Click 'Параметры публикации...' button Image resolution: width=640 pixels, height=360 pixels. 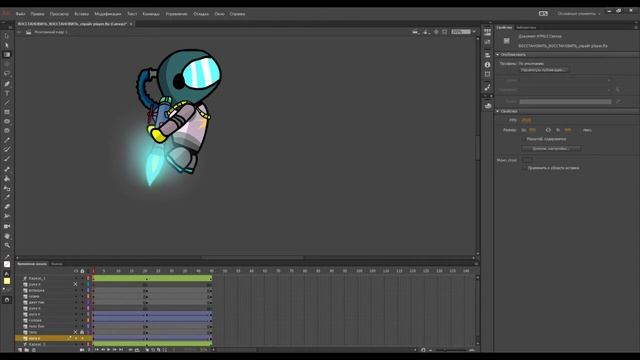(544, 70)
